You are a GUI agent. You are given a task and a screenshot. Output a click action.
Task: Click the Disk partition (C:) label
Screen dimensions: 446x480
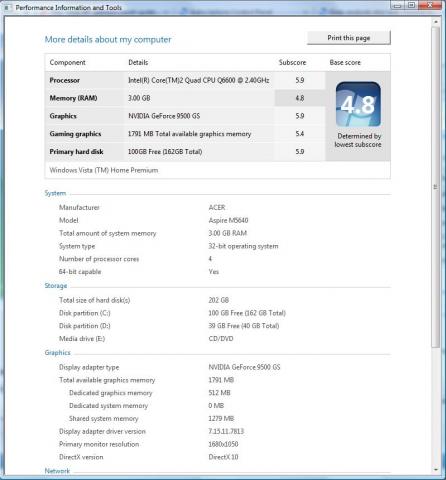point(85,313)
